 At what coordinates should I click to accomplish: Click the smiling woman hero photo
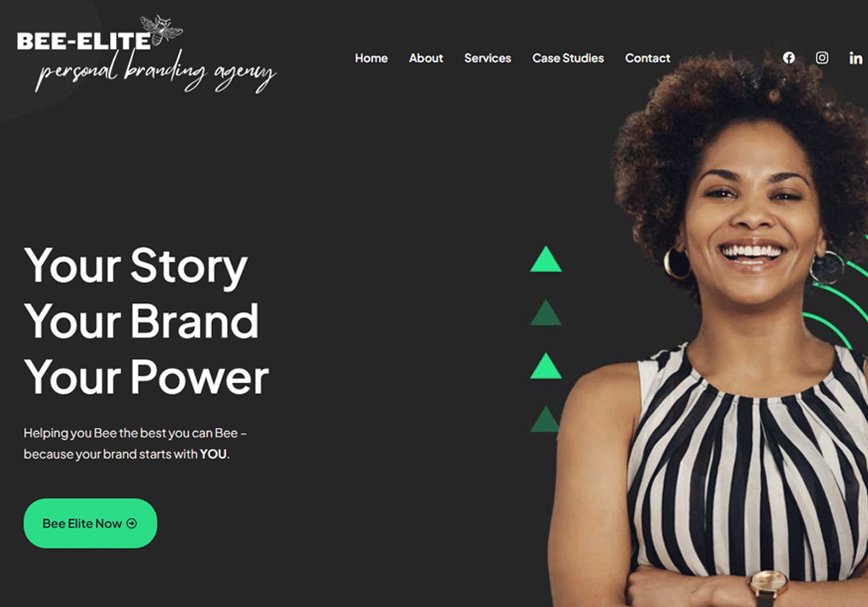[714, 332]
